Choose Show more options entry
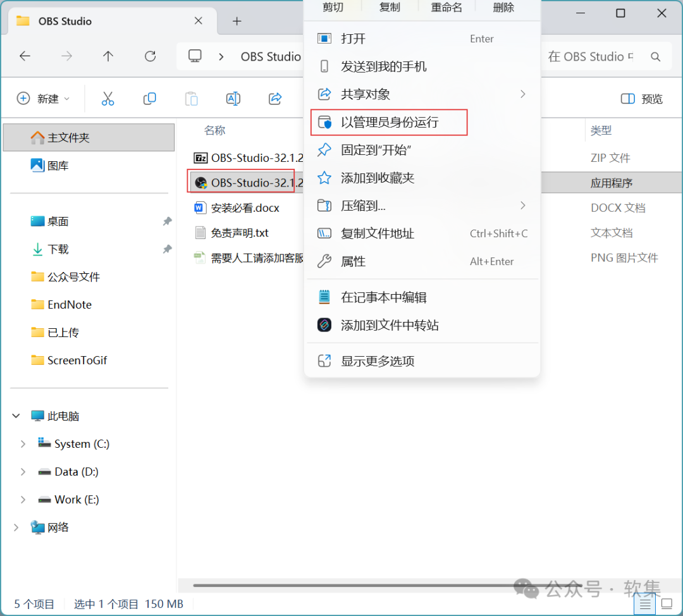This screenshot has height=616, width=683. tap(422, 360)
